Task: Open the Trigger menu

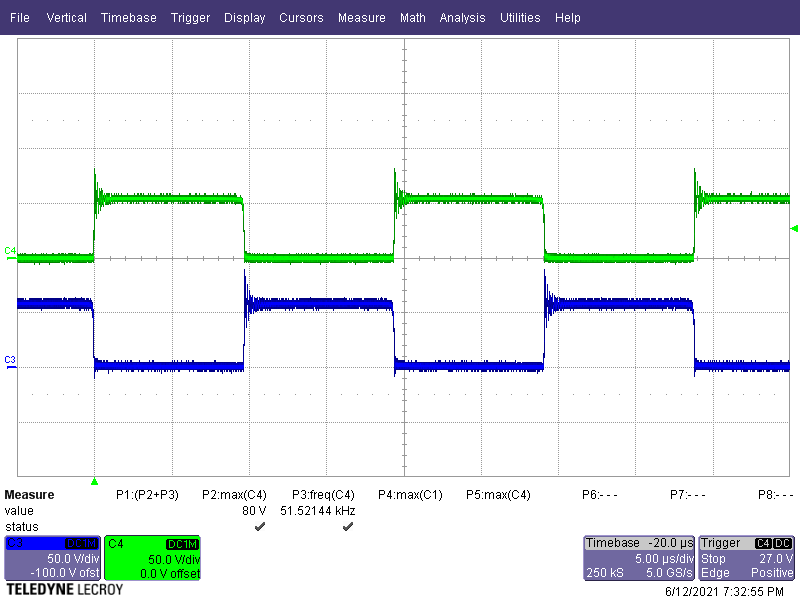Action: point(190,18)
